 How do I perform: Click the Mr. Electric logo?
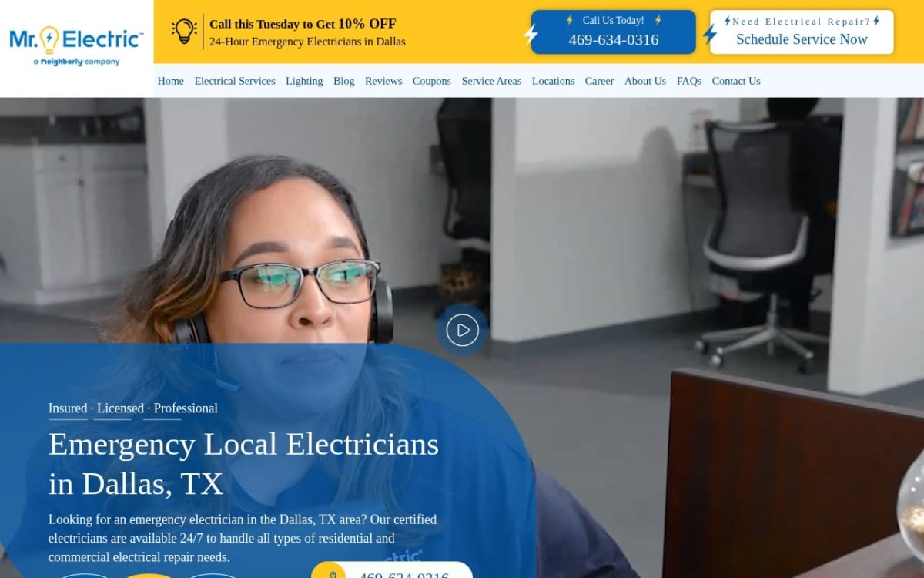[76, 46]
